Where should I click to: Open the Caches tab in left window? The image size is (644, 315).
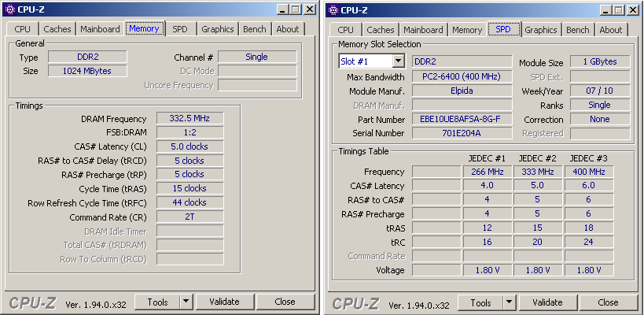pos(57,29)
